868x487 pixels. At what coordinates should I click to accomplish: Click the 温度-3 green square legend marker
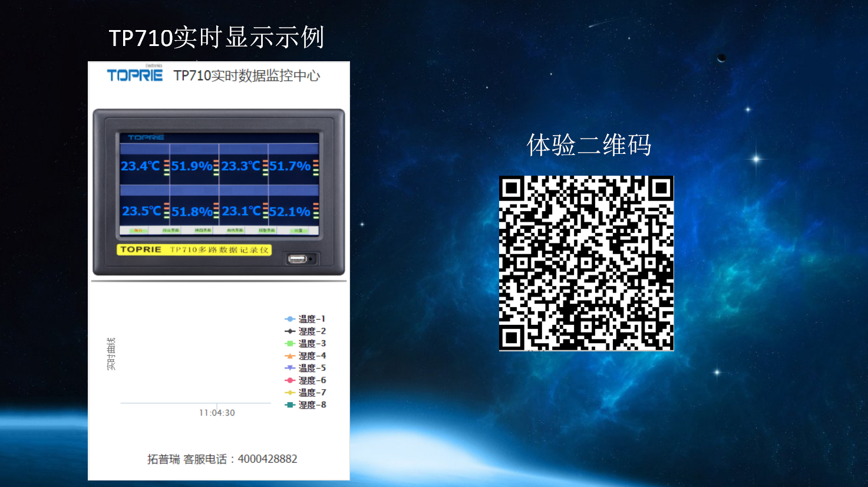290,343
